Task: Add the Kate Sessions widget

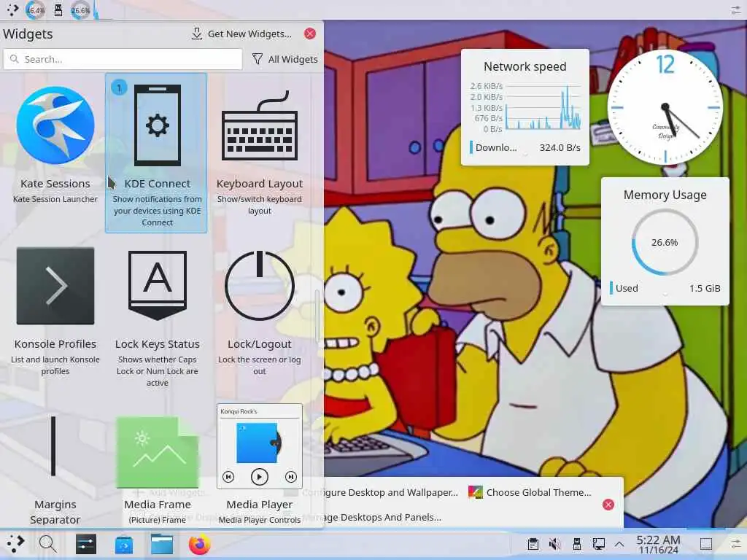Action: [55, 152]
